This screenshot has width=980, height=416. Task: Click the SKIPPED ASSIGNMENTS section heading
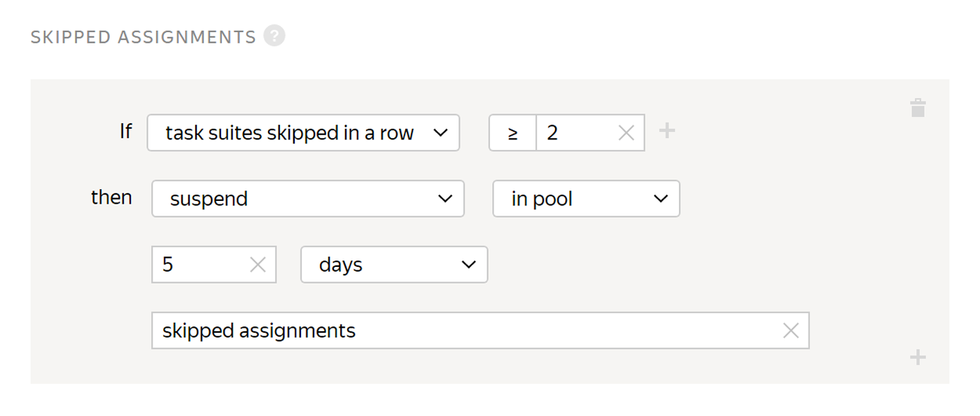[143, 37]
